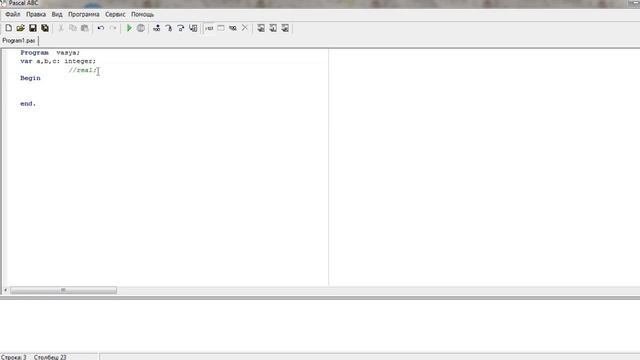The width and height of the screenshot is (640, 360).
Task: Cut selection with scissors icon
Action: [x=61, y=28]
